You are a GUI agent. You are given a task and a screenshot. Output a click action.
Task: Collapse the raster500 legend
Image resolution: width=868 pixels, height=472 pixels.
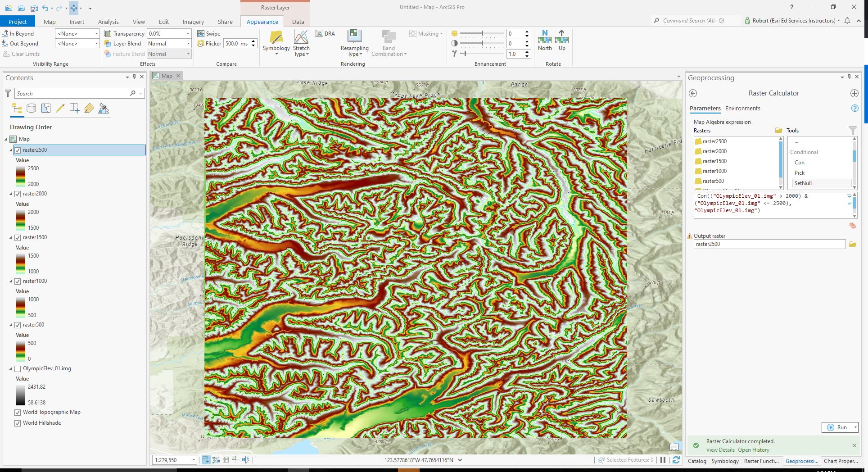pyautogui.click(x=11, y=325)
